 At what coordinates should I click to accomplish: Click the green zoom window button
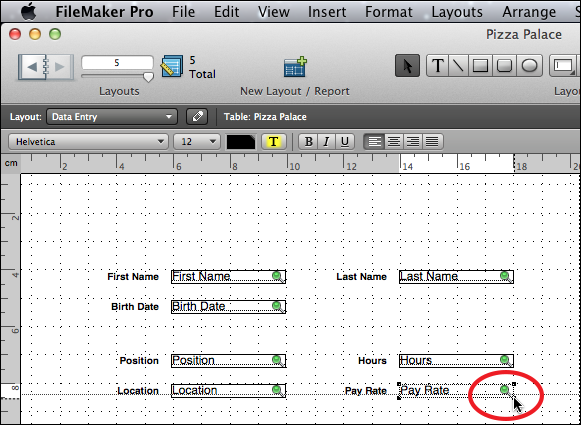pos(55,34)
